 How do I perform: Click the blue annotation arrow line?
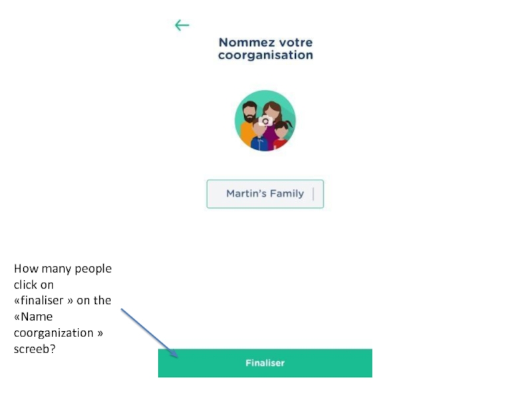point(146,329)
